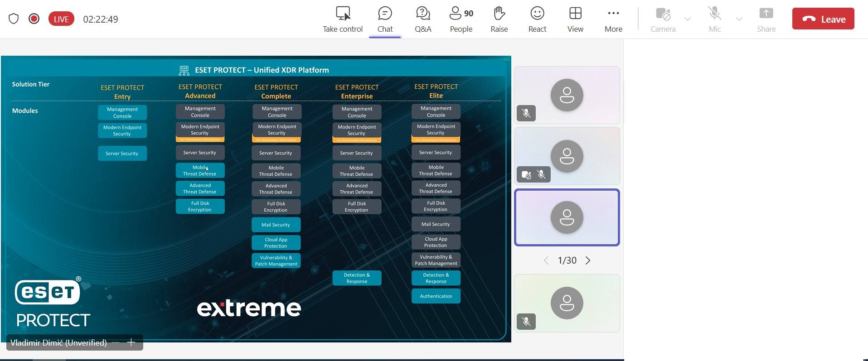Click Vulnerability & Patch Management in Elite column
The height and width of the screenshot is (361, 868).
pos(436,260)
